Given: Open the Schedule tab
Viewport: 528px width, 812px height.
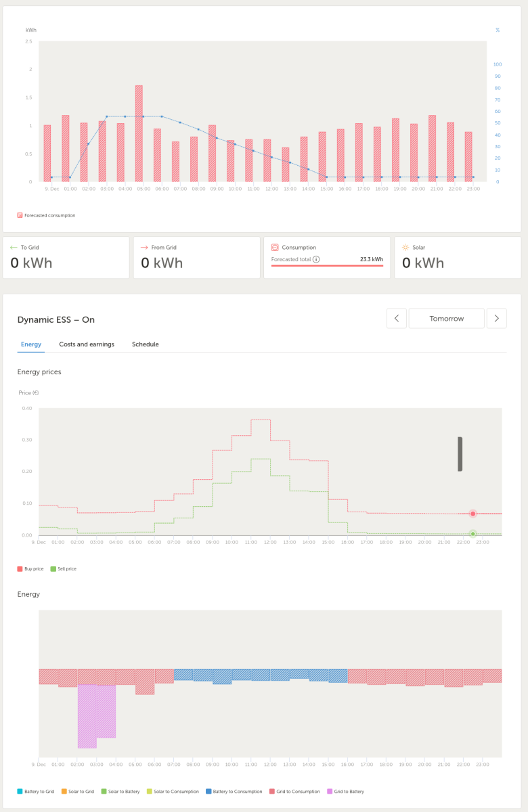Looking at the screenshot, I should [146, 344].
